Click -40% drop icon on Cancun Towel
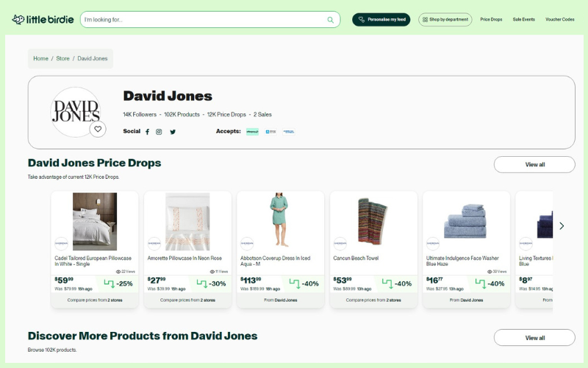 click(387, 283)
